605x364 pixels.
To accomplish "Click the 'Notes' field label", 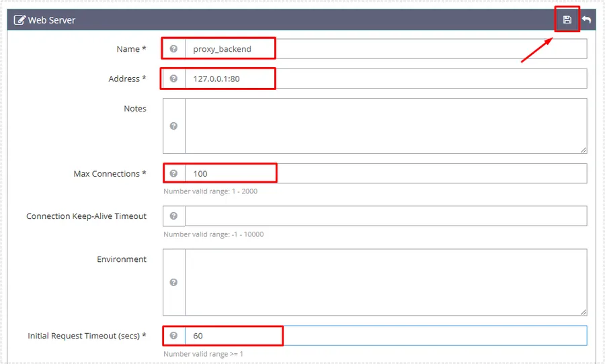I will click(135, 109).
